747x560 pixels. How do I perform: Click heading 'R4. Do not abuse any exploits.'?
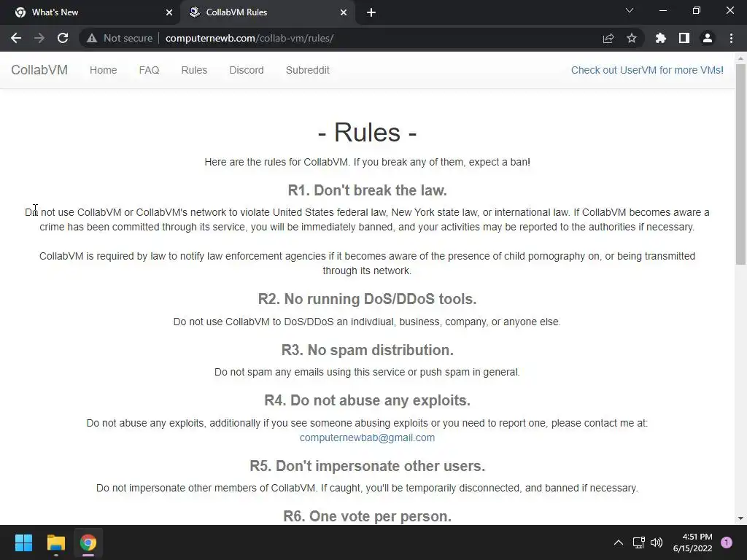click(368, 400)
